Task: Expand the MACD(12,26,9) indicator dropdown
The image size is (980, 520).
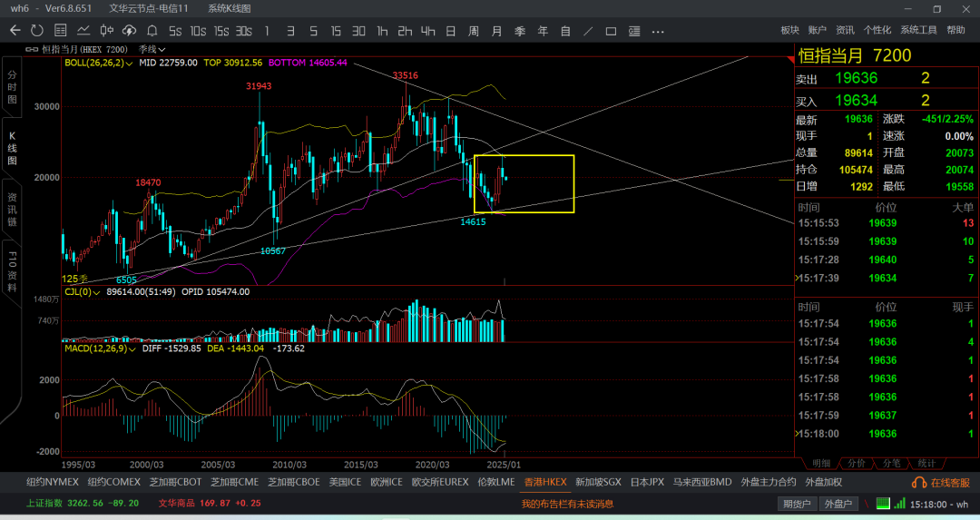Action: [x=132, y=348]
